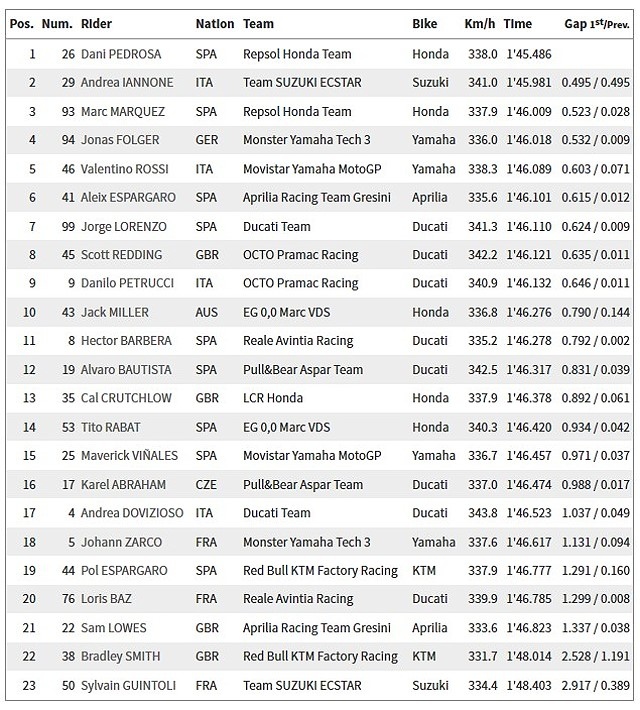Open Valentino ROSSI's rider entry
Screen dimensions: 640x710
pos(128,169)
